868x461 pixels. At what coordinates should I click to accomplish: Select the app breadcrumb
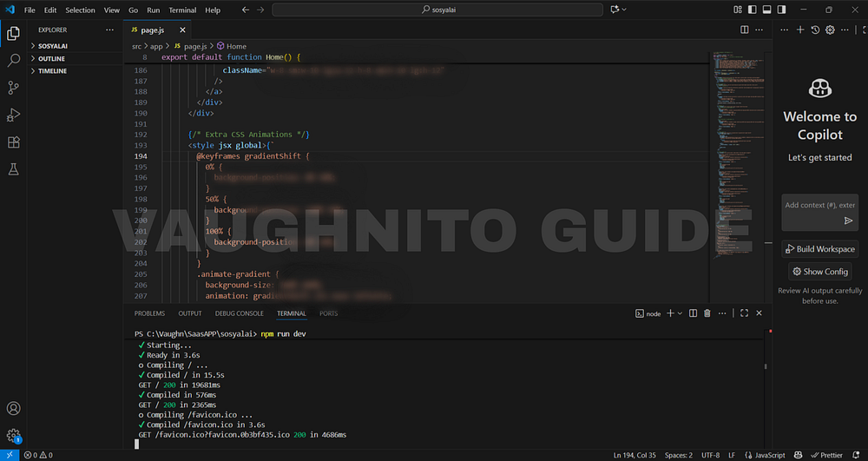[x=156, y=47]
